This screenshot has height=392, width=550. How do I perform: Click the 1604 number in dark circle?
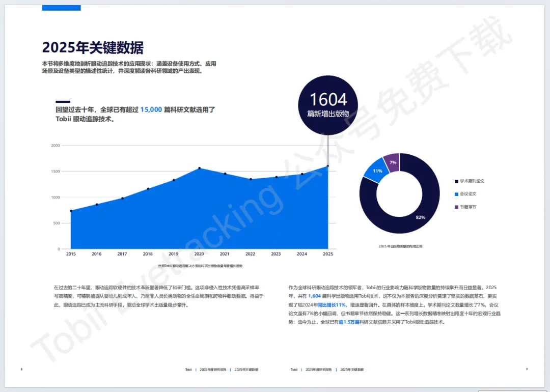pyautogui.click(x=328, y=99)
